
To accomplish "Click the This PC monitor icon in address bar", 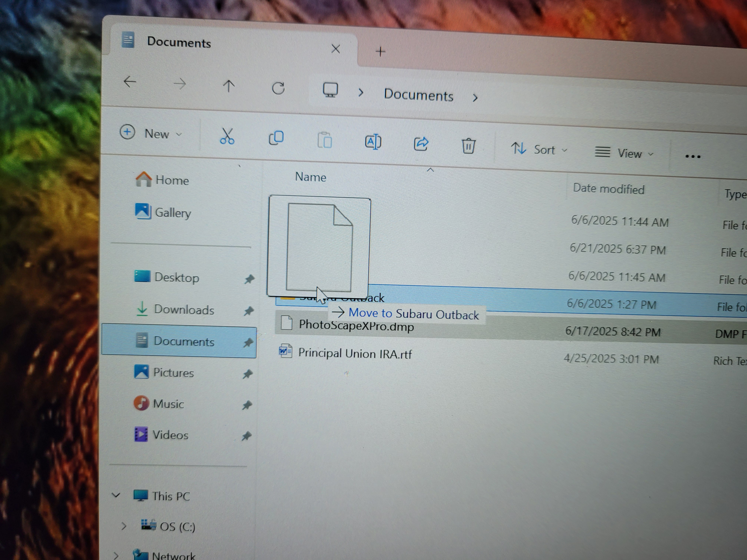I will (330, 90).
